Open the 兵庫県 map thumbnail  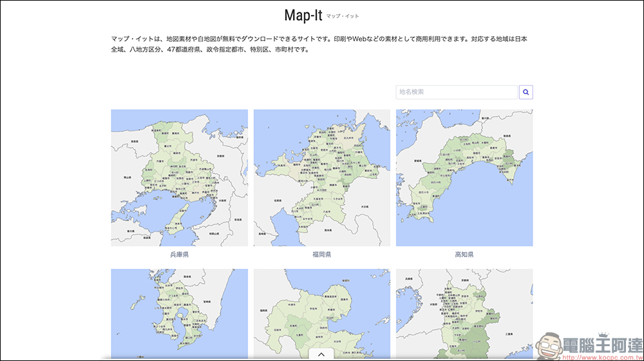pyautogui.click(x=180, y=178)
